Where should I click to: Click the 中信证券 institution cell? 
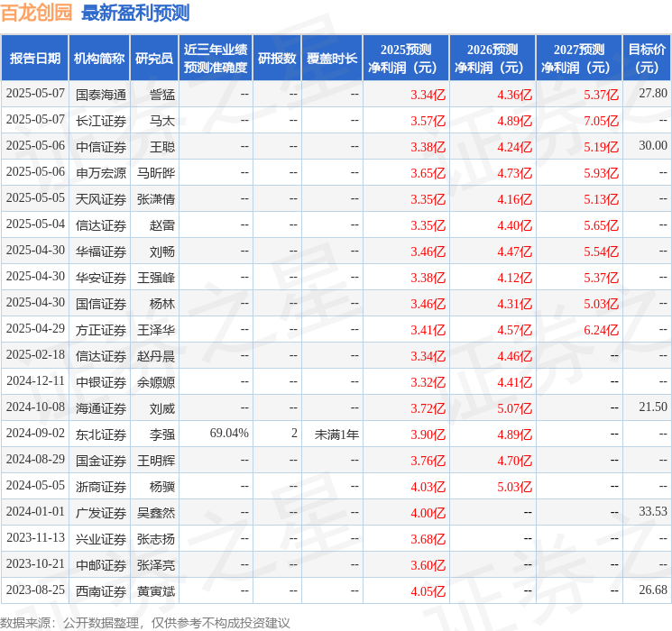click(101, 147)
